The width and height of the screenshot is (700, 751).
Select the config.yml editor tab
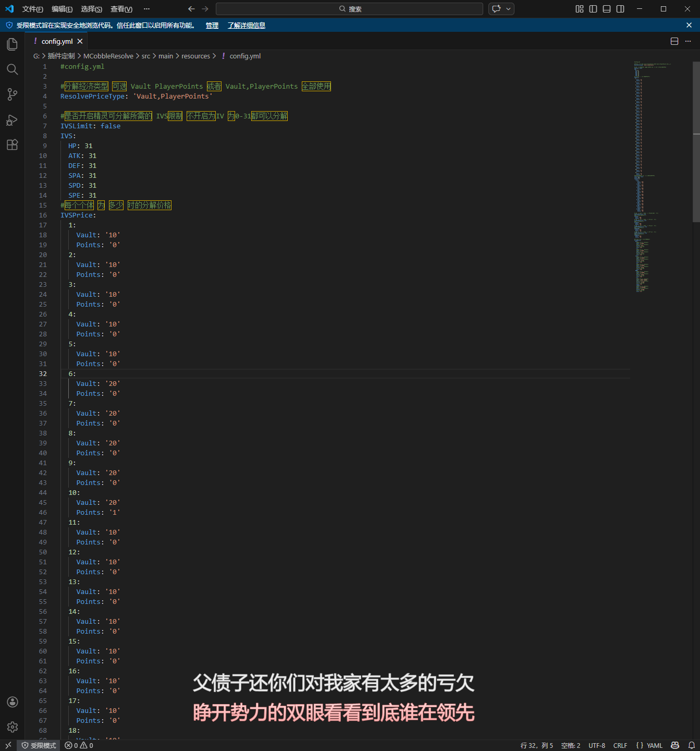(x=57, y=41)
